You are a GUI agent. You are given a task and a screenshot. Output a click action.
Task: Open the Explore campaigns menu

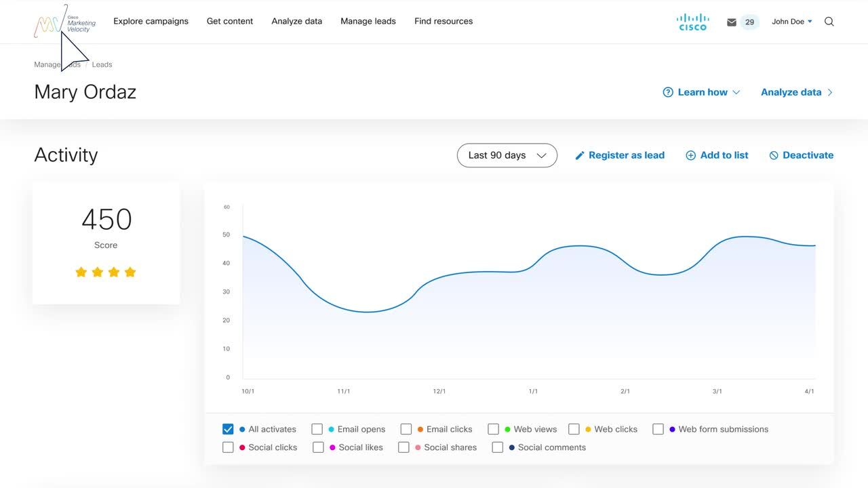click(151, 21)
